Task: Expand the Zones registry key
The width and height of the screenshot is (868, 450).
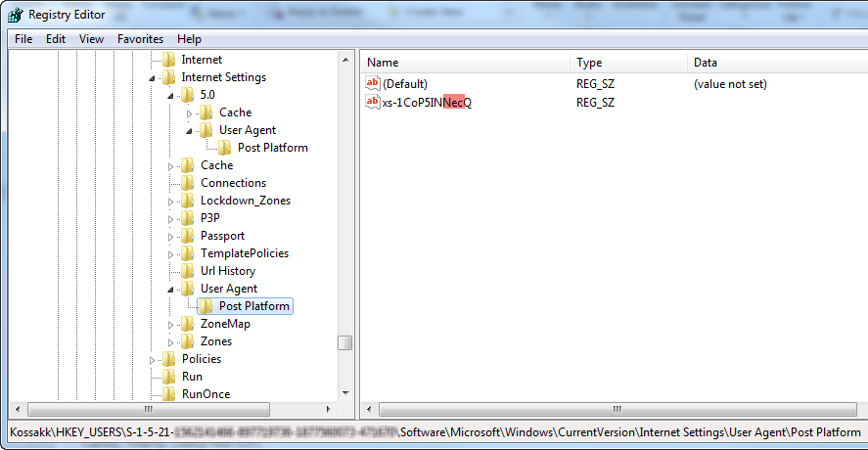Action: (171, 341)
